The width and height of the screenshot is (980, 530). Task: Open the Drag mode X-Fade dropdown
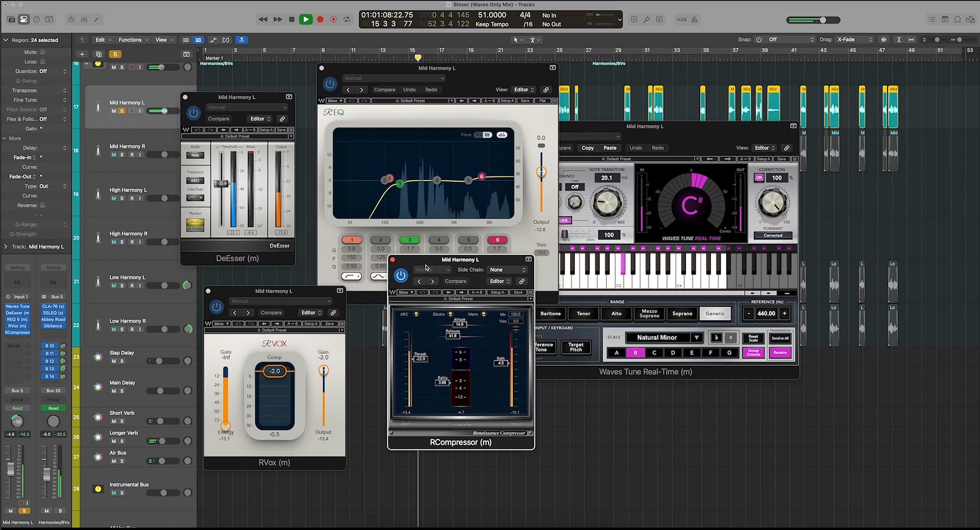point(854,39)
